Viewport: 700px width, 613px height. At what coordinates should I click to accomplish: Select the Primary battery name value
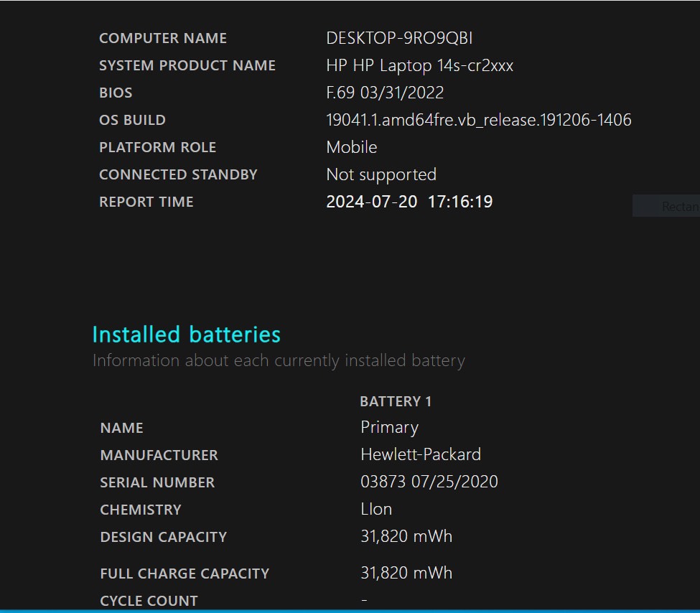[389, 427]
